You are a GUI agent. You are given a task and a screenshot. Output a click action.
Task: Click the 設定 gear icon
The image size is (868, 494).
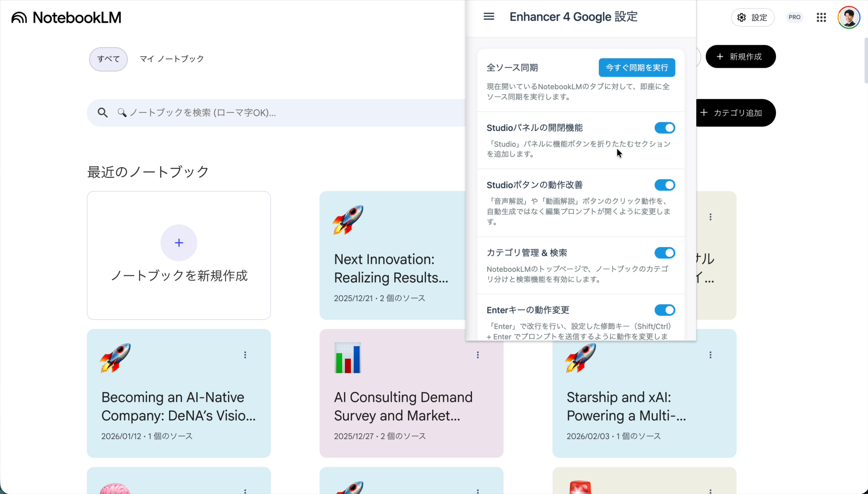742,17
